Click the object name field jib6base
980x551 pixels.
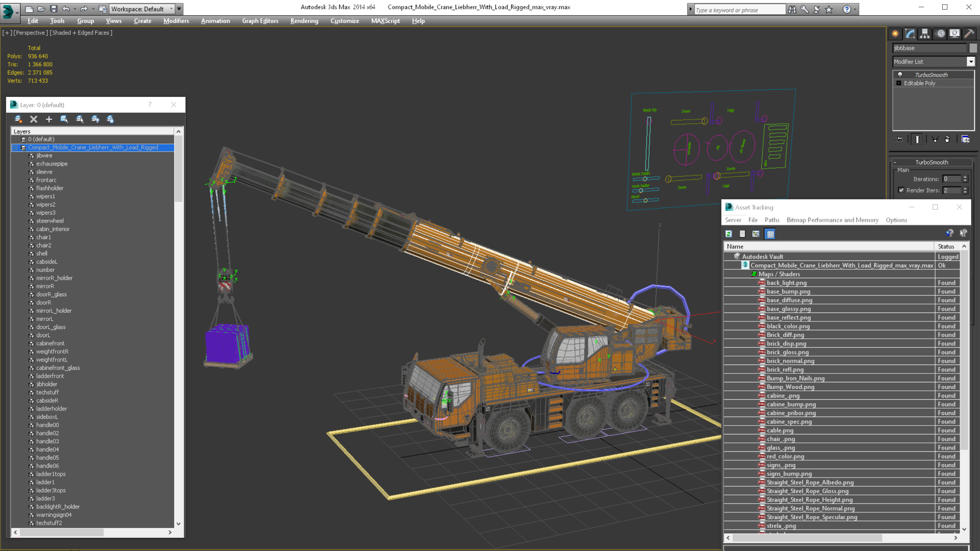coord(929,48)
